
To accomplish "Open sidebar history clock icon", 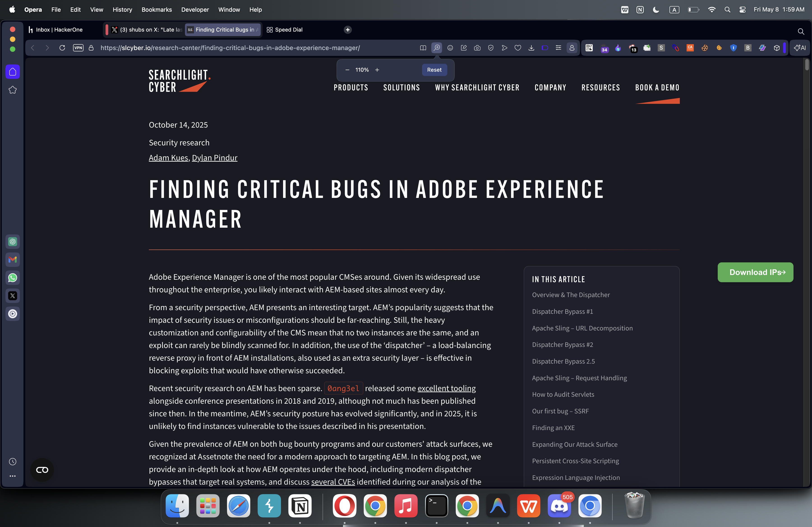I will (13, 462).
